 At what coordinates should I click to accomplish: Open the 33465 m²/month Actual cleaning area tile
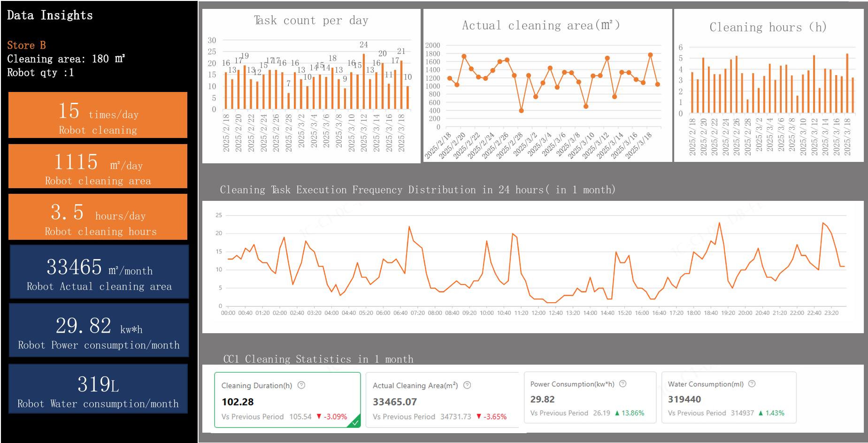pos(99,272)
